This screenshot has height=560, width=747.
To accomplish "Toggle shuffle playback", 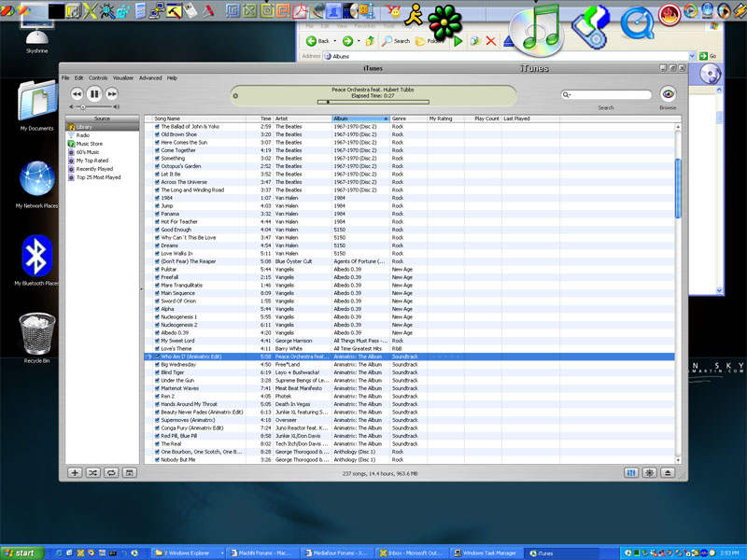I will point(93,473).
